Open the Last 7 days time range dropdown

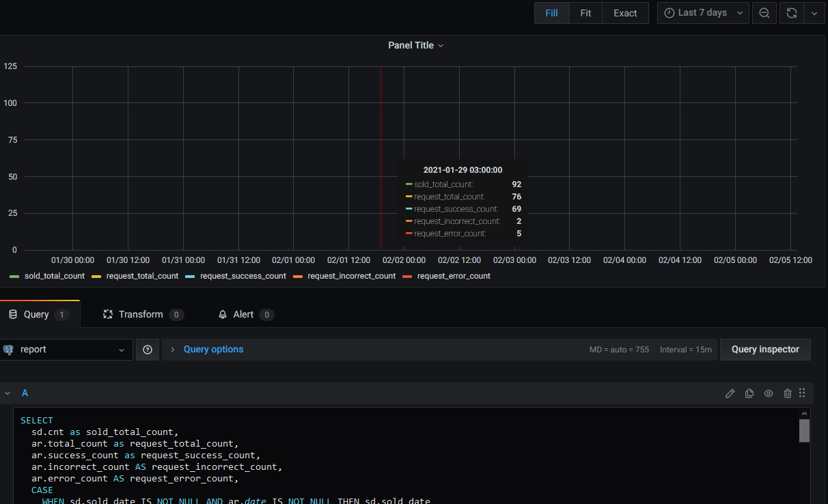point(702,13)
